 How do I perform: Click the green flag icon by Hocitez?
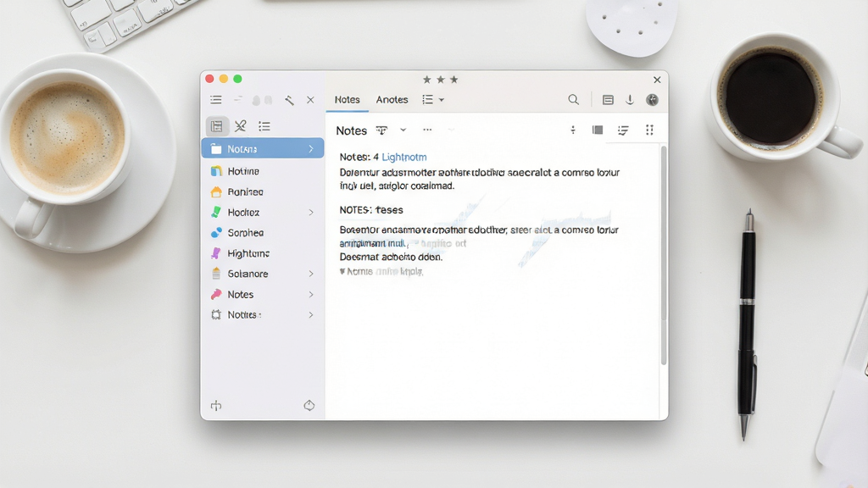pos(216,213)
